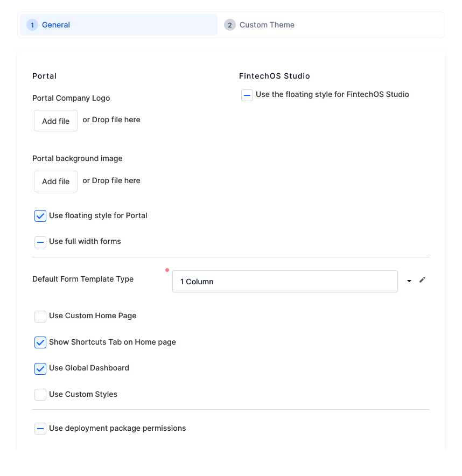Switch to the Custom Theme tab
The height and width of the screenshot is (476, 462).
(267, 25)
